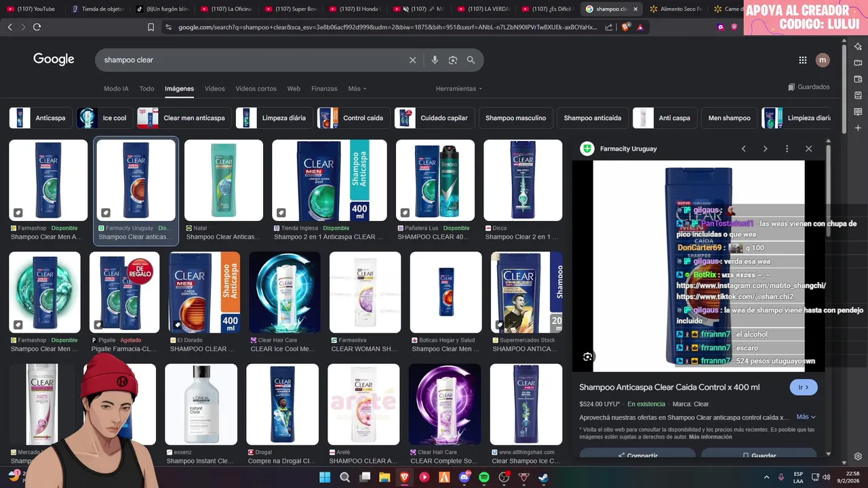Click the Guardados saved items icon
868x488 pixels.
pos(791,87)
